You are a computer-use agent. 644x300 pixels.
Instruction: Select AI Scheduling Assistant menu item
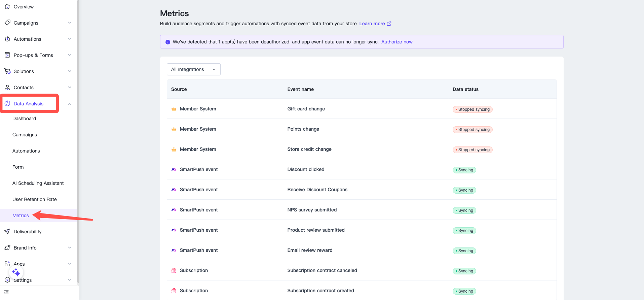(38, 183)
